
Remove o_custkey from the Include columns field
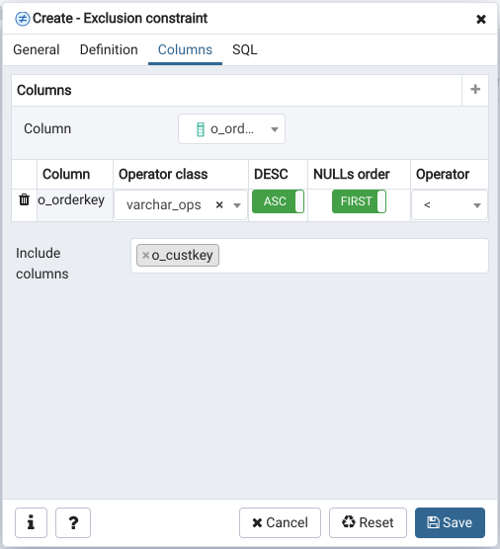[146, 255]
